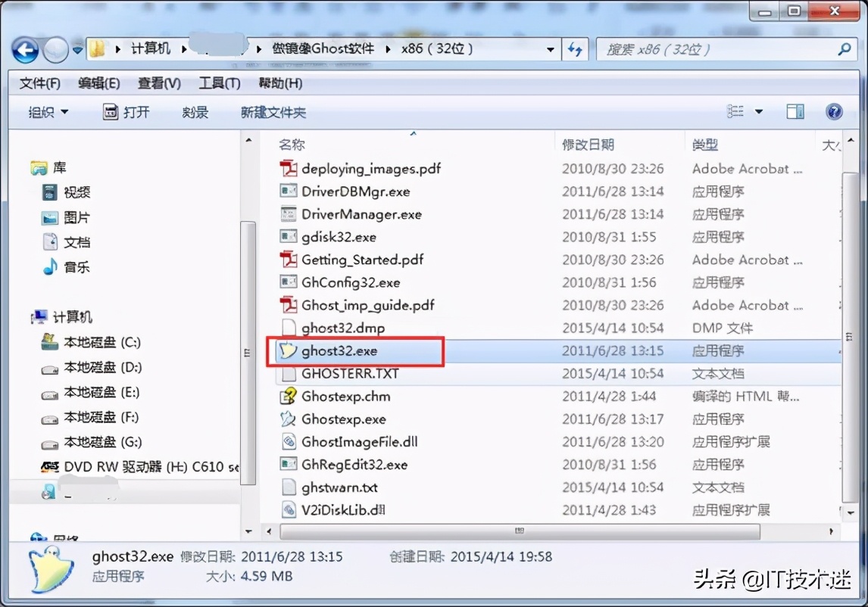
Task: Click horizontal scrollbar left arrow in file list
Action: pos(269,531)
